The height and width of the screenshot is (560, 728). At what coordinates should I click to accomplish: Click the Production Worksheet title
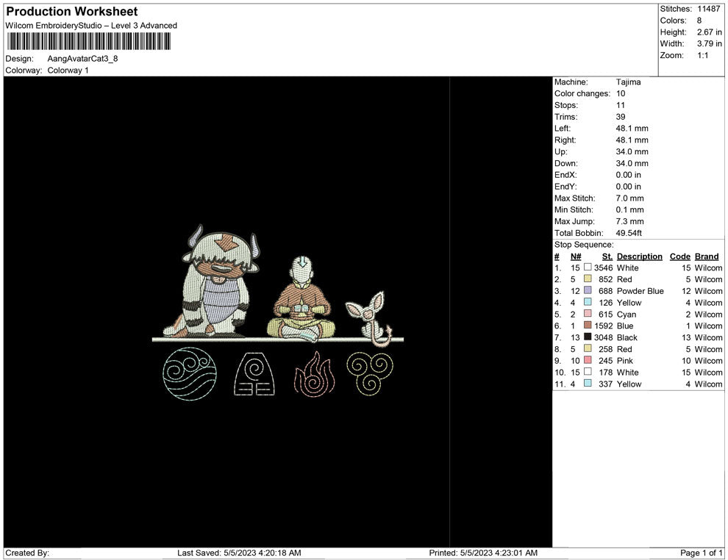click(x=72, y=12)
